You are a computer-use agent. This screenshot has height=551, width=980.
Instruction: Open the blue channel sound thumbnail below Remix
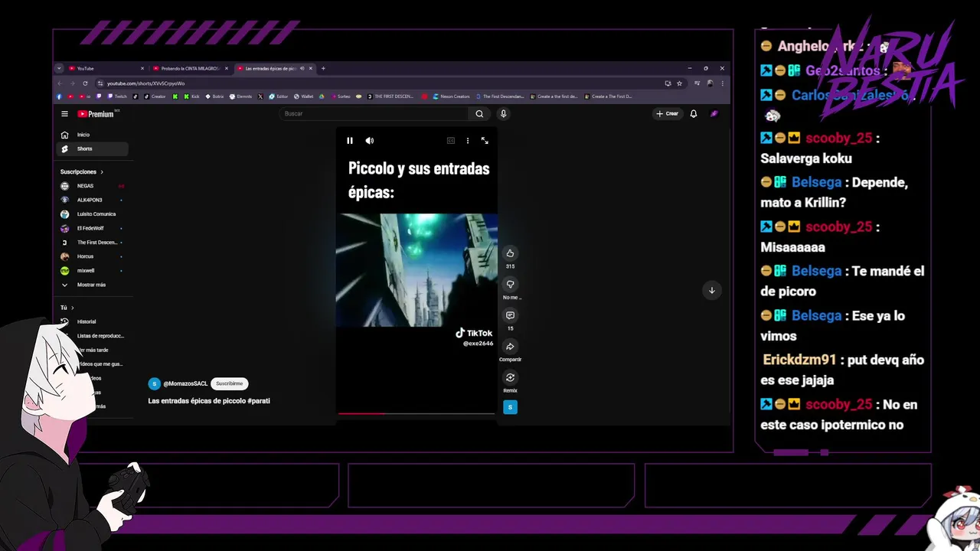(510, 407)
